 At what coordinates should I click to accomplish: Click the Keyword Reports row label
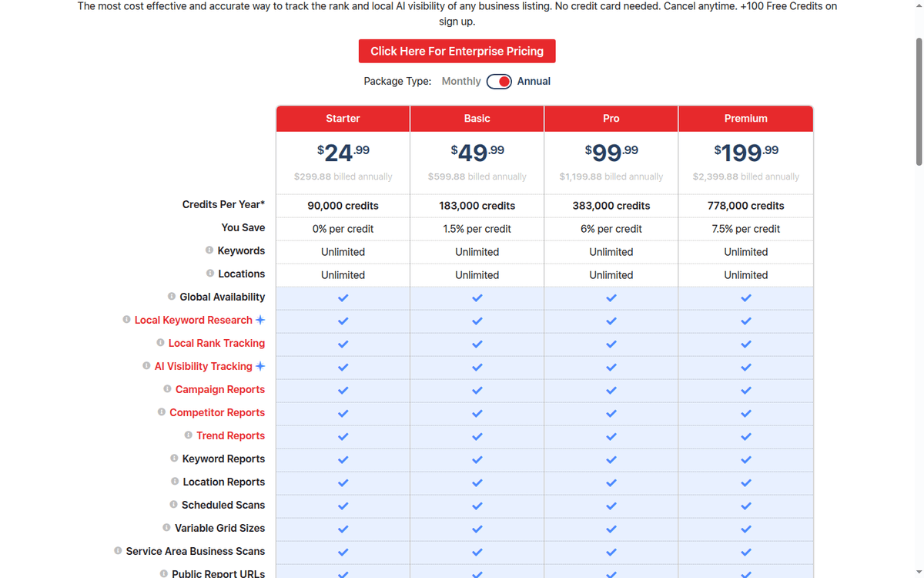223,459
